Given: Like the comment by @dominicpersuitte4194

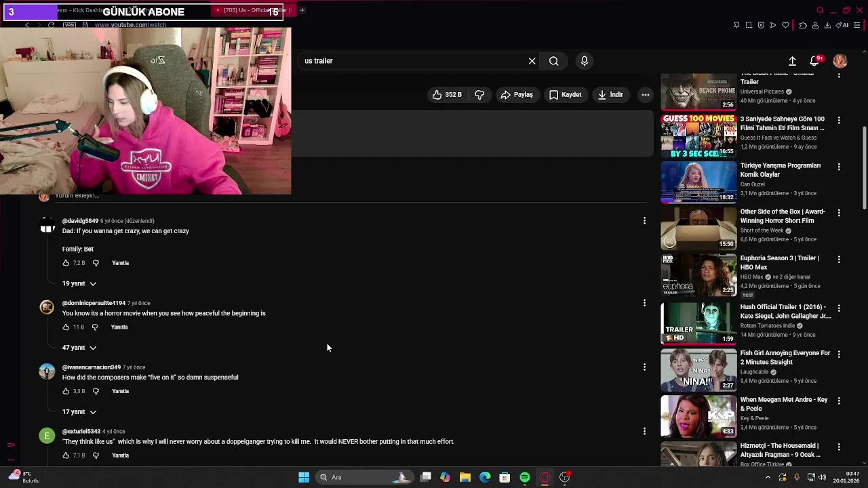Looking at the screenshot, I should pos(66,327).
